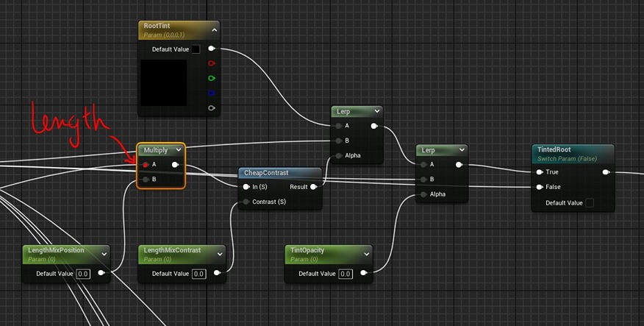Edit the LengthMixPosition Default Value field

pyautogui.click(x=83, y=274)
